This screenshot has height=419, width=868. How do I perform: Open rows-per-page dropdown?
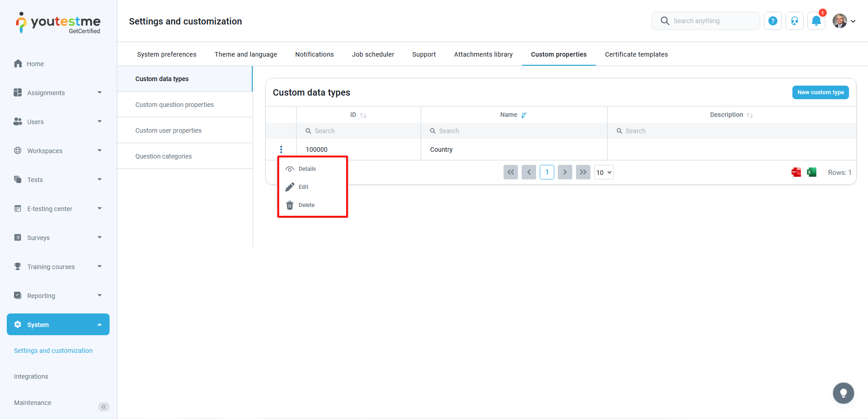coord(604,172)
